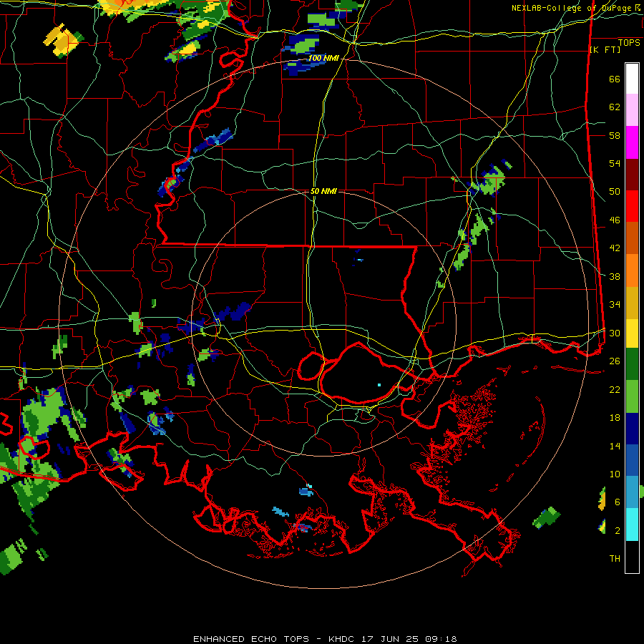
Task: Click the '58' legend value
Action: coord(615,135)
